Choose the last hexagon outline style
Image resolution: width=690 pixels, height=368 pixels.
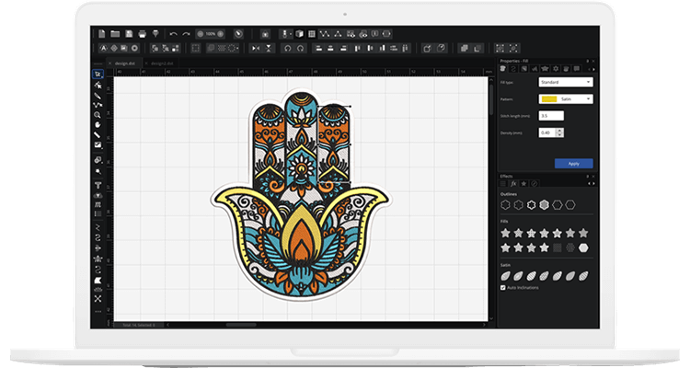click(570, 205)
